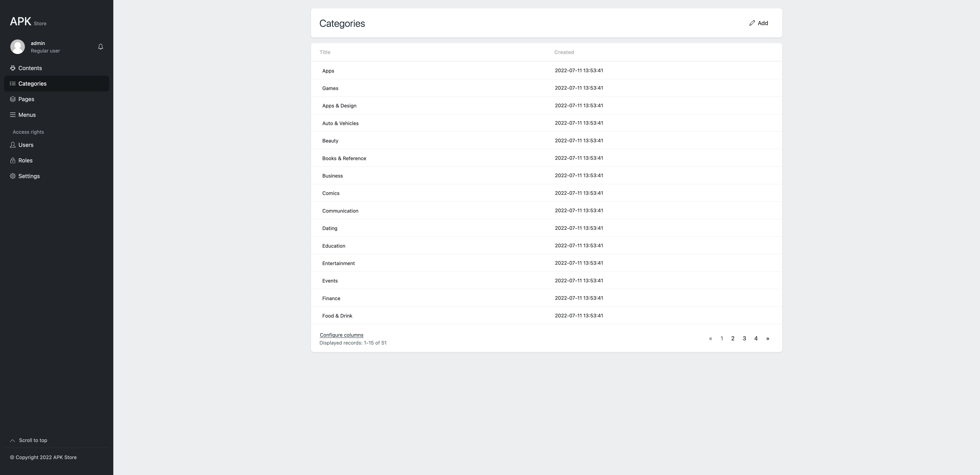
Task: Open the Menus sidebar item
Action: click(27, 115)
